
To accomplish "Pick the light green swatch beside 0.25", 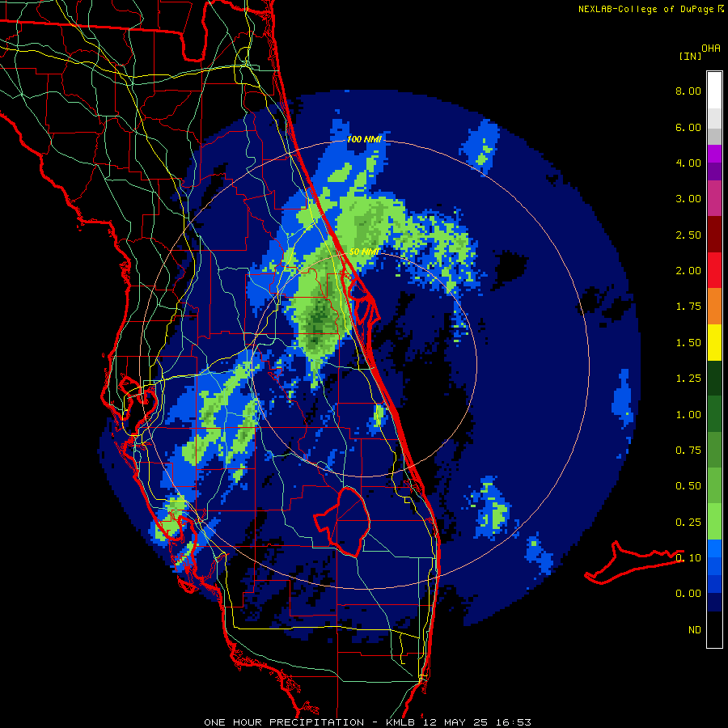I will point(714,522).
